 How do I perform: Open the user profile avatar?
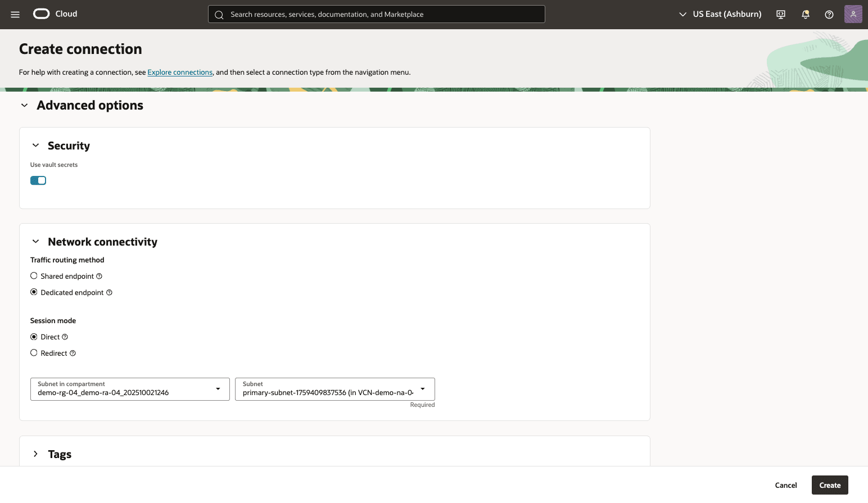click(853, 13)
